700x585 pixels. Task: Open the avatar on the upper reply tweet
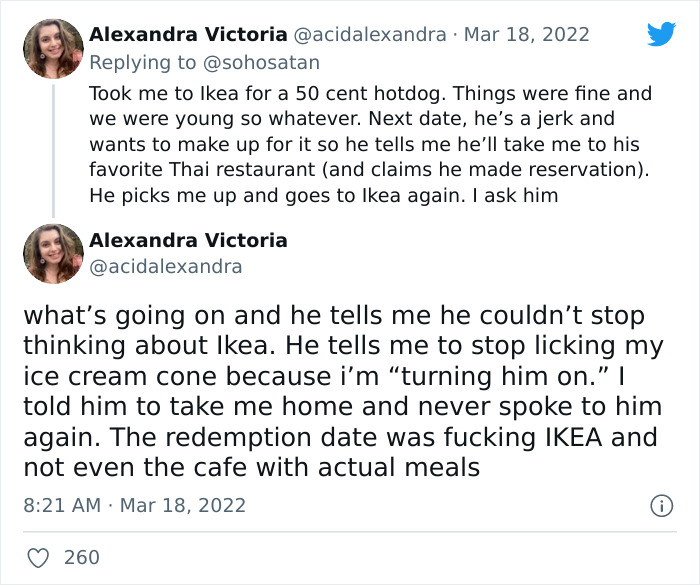[x=53, y=48]
